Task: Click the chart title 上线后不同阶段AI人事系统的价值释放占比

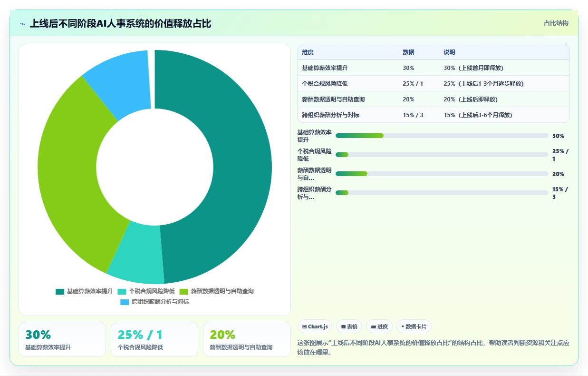Action: pyautogui.click(x=121, y=24)
